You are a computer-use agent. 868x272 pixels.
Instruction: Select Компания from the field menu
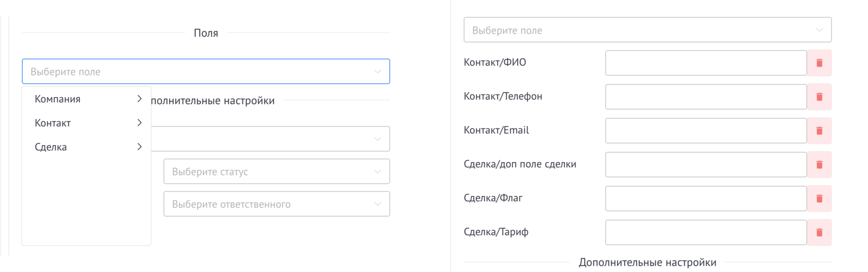58,99
